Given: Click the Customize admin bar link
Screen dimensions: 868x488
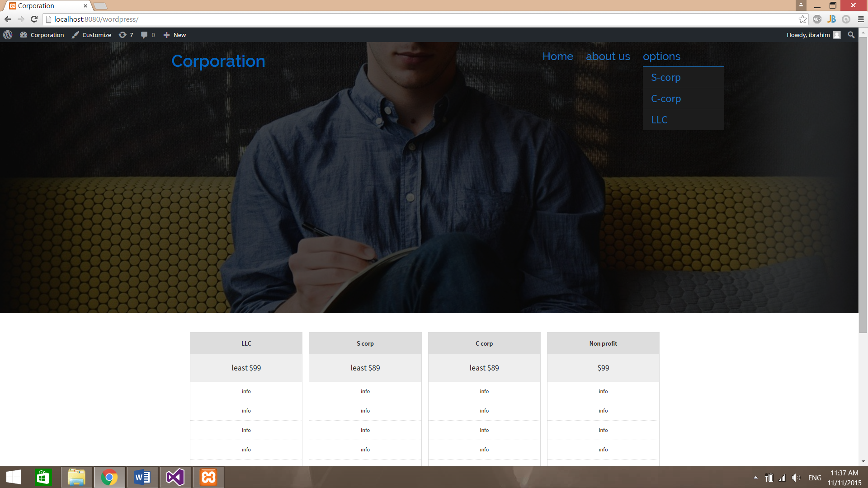Looking at the screenshot, I should [x=92, y=35].
